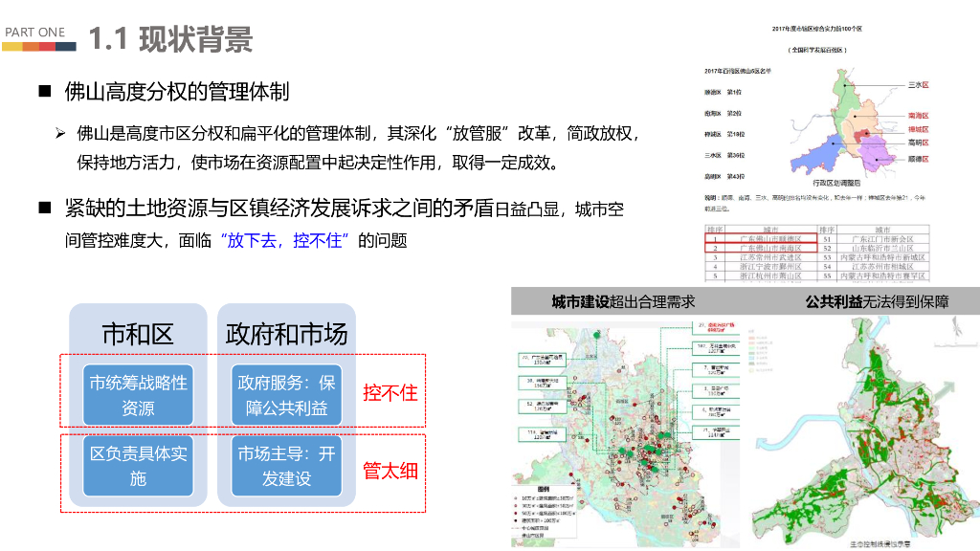Screen dimensions: 980x551
Task: Click the "PART ONE" label
Action: coord(35,32)
